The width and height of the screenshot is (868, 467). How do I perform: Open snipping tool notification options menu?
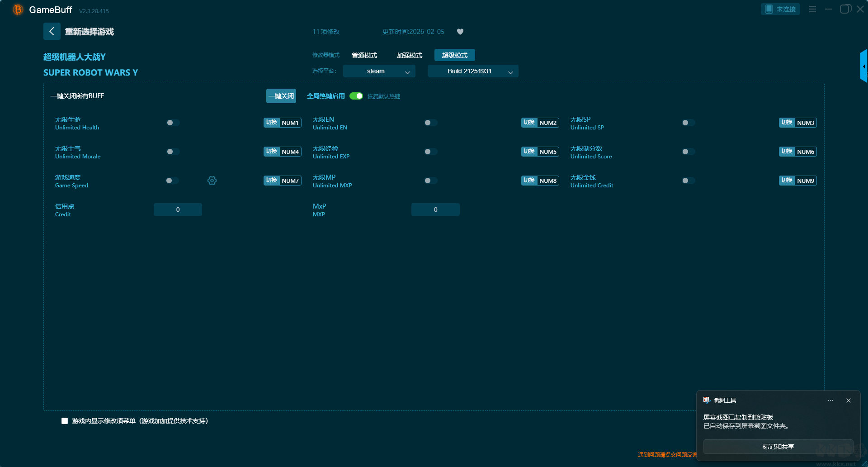830,400
